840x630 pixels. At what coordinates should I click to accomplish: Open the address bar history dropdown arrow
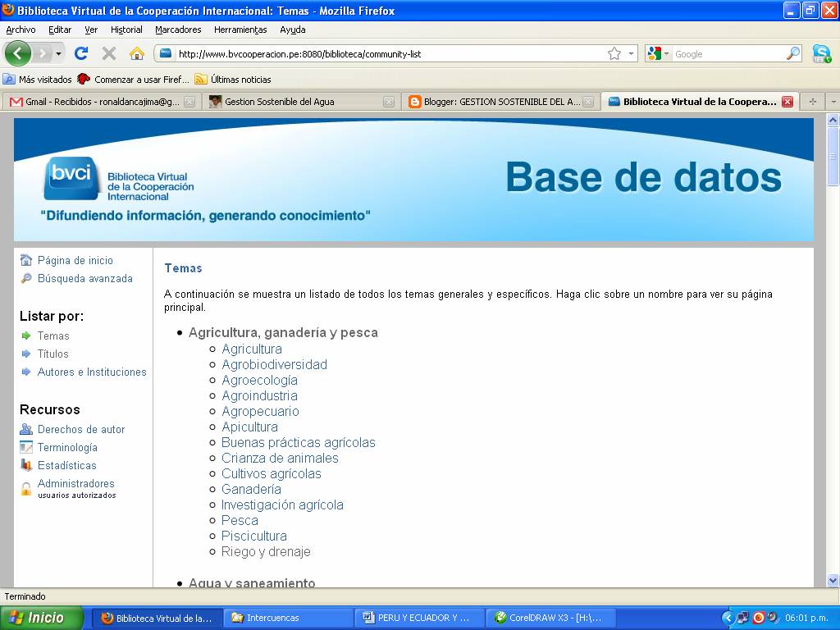[631, 54]
